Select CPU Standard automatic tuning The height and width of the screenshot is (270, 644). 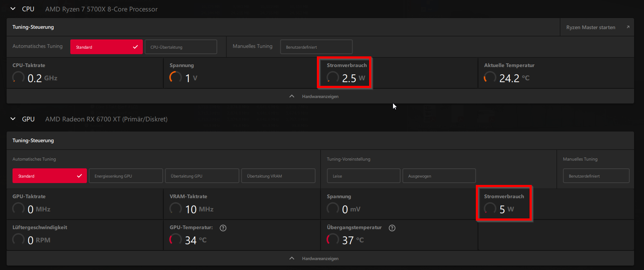pos(106,47)
